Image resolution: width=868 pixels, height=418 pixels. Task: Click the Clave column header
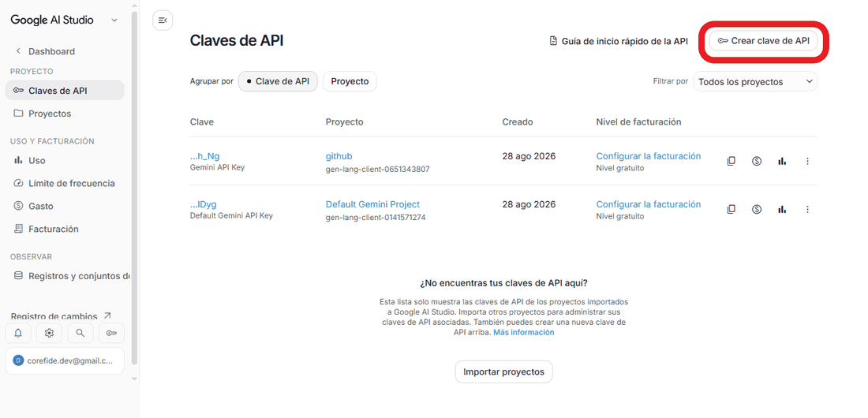pyautogui.click(x=201, y=121)
